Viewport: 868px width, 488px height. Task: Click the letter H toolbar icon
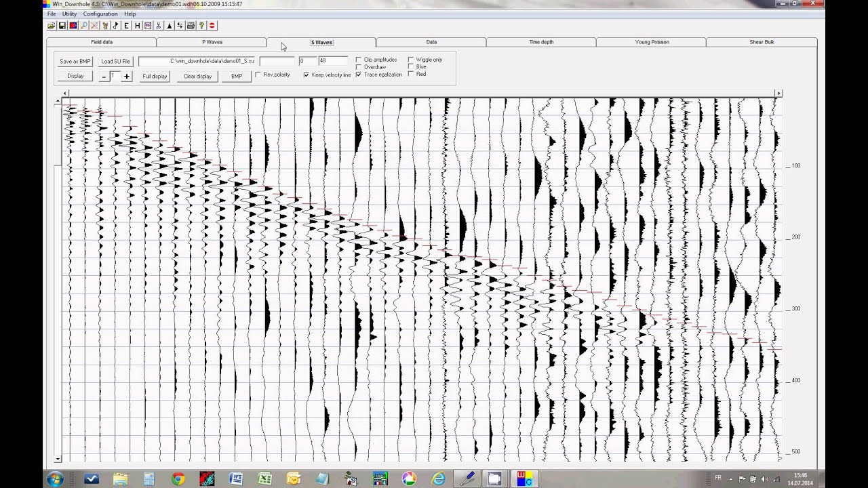137,26
